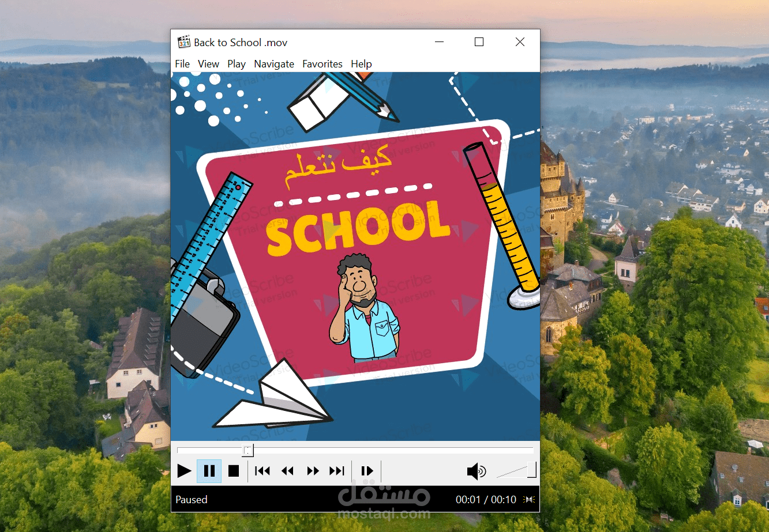Open the Play menu

pyautogui.click(x=237, y=64)
